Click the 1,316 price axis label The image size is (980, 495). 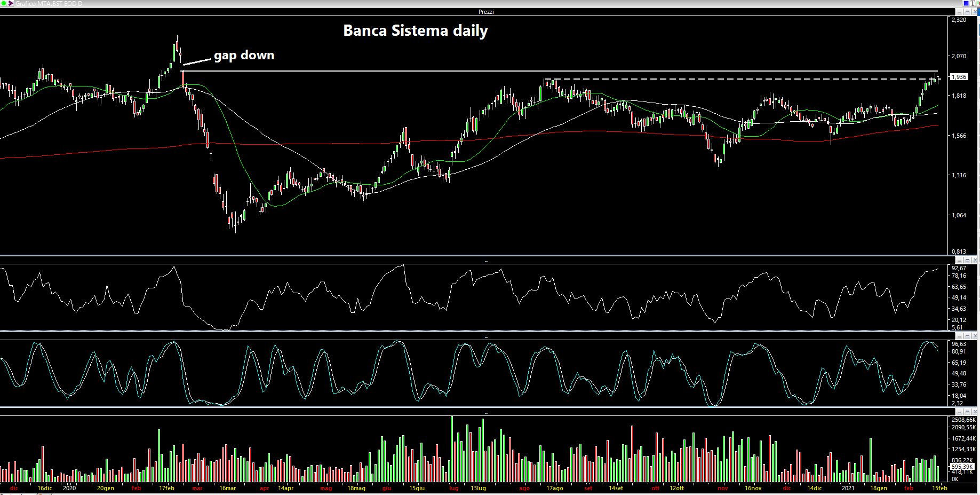(959, 175)
